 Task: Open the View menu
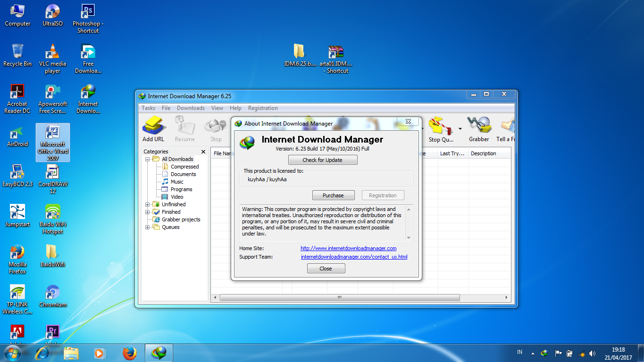[217, 108]
